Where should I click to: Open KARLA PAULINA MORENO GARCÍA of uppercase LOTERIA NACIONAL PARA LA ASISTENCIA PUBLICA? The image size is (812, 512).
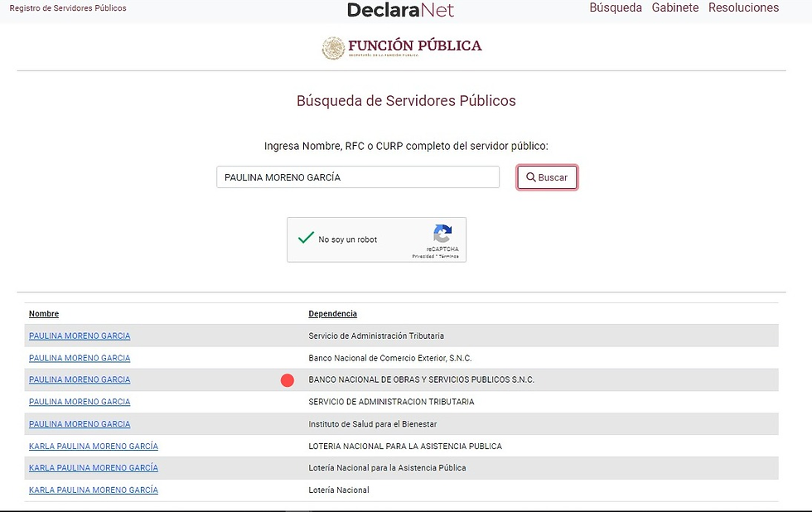(x=94, y=447)
